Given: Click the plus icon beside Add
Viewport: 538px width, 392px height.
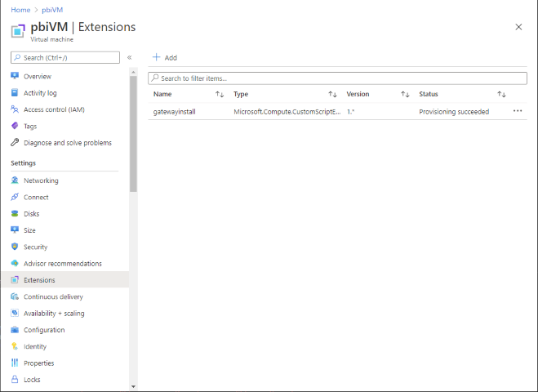Looking at the screenshot, I should [x=157, y=57].
